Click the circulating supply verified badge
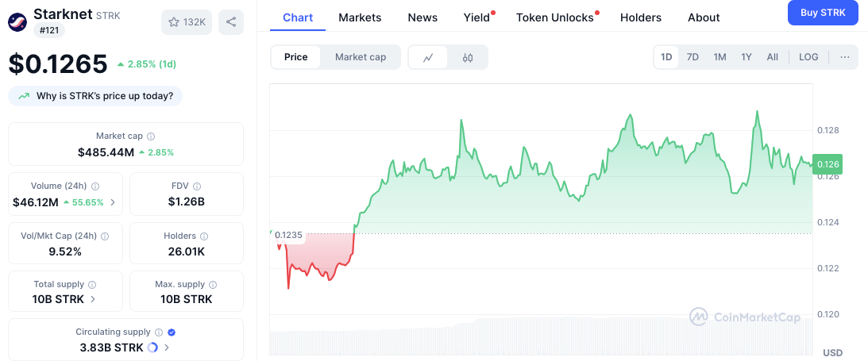The image size is (868, 361). pyautogui.click(x=172, y=332)
